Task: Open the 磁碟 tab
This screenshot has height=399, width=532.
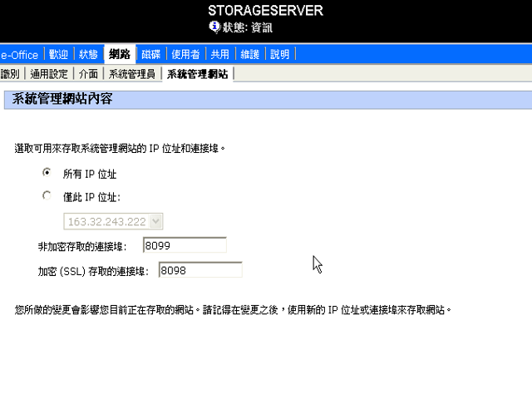Action: [x=151, y=54]
